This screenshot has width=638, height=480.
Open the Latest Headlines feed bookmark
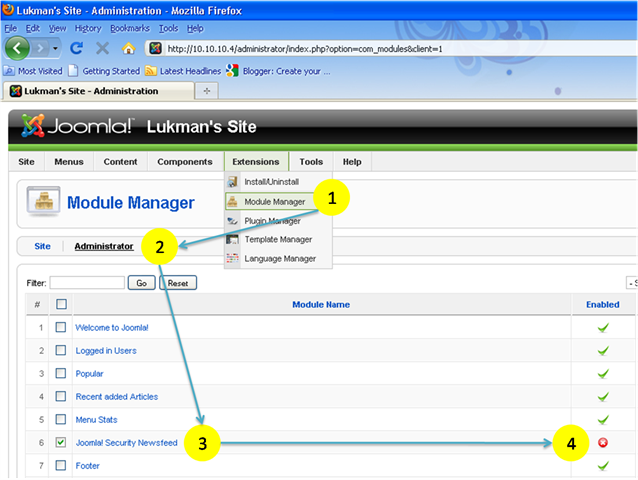click(183, 71)
